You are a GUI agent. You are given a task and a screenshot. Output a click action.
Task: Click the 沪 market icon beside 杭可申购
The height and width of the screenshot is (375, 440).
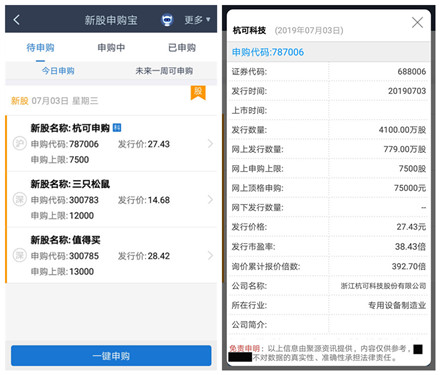[20, 144]
